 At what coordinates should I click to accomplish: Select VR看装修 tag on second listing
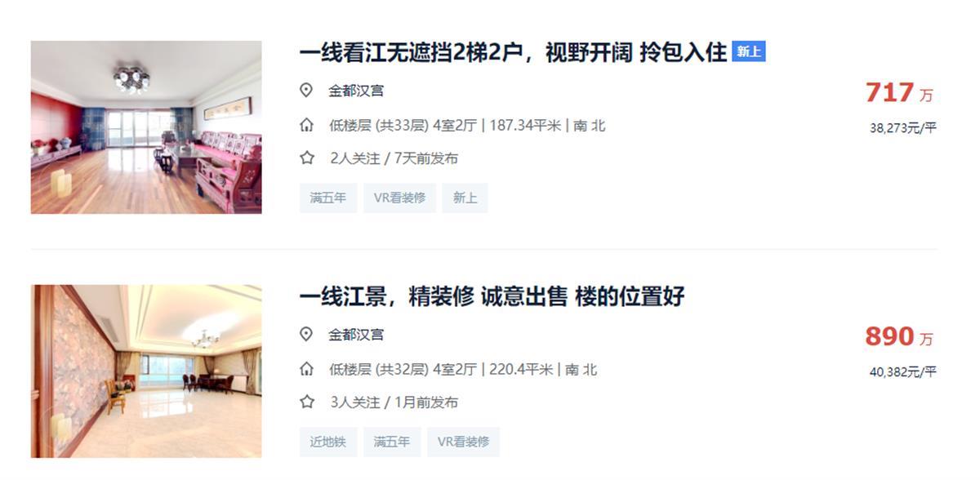pyautogui.click(x=463, y=442)
